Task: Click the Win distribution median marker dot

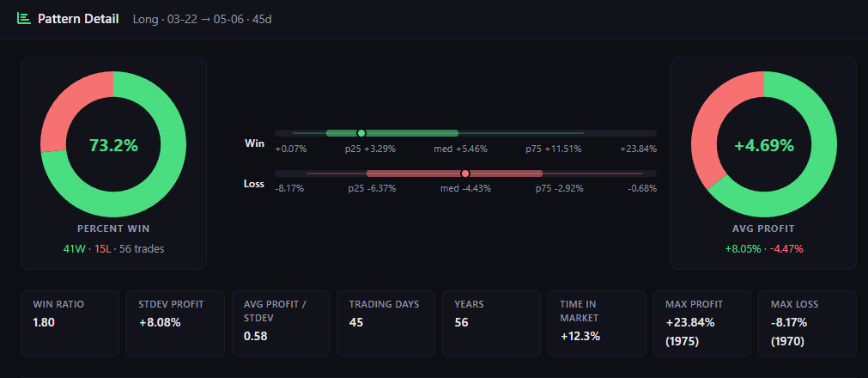Action: [361, 133]
